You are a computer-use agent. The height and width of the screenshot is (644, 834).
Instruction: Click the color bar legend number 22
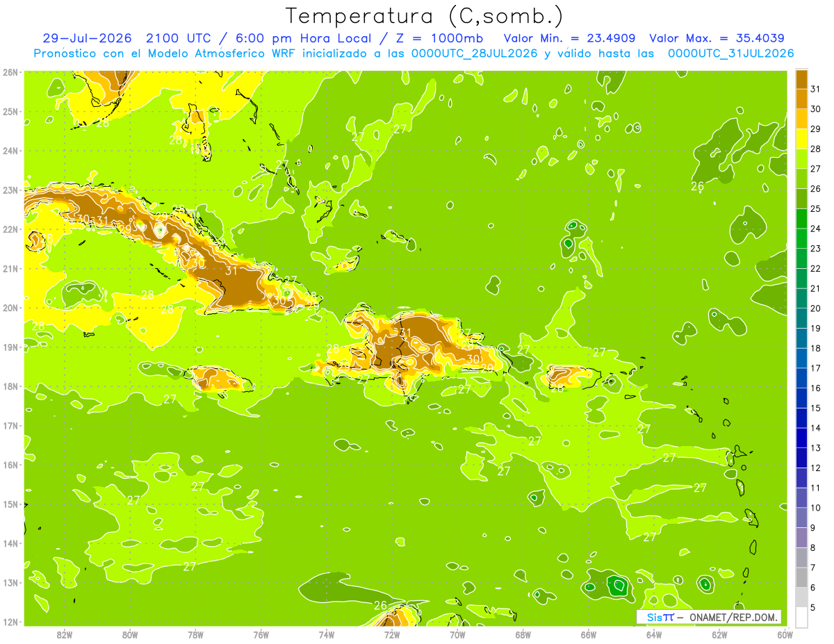815,268
